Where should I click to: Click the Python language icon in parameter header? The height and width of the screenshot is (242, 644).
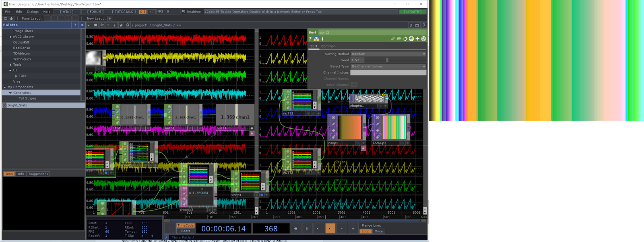tap(411, 39)
